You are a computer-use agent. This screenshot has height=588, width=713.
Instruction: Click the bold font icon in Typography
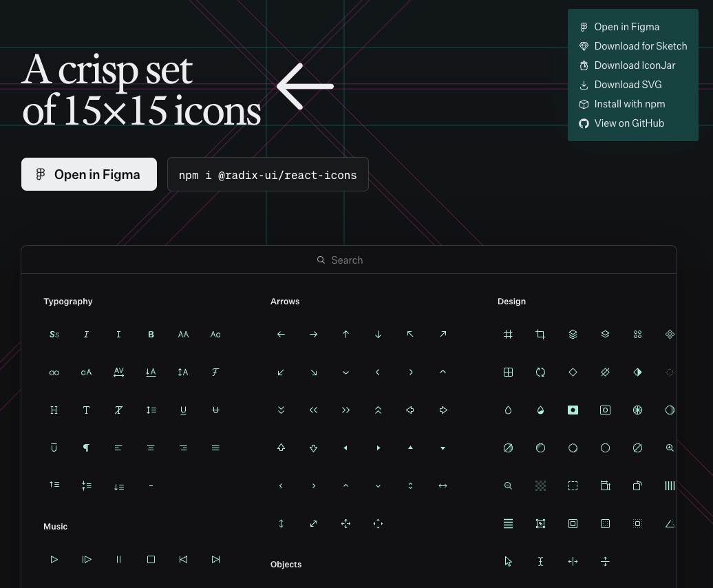click(x=151, y=335)
